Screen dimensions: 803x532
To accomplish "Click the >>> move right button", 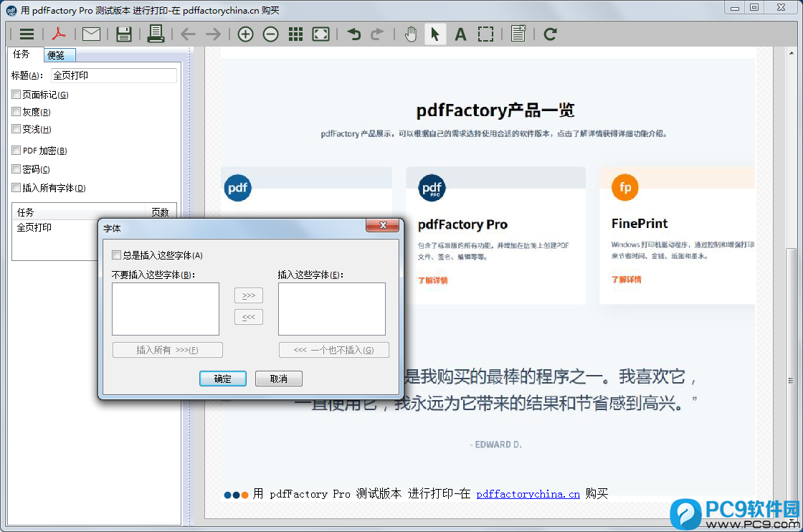I will pyautogui.click(x=249, y=295).
